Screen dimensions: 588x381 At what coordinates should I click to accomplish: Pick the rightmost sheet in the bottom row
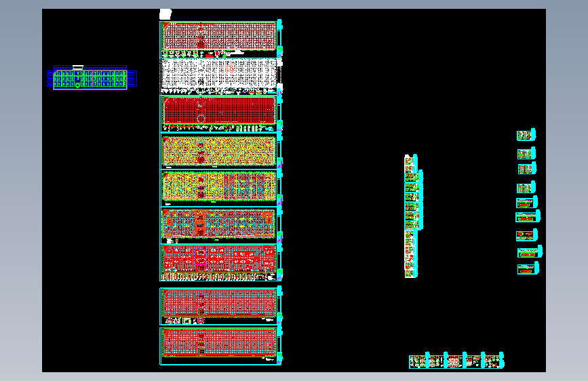point(494,361)
